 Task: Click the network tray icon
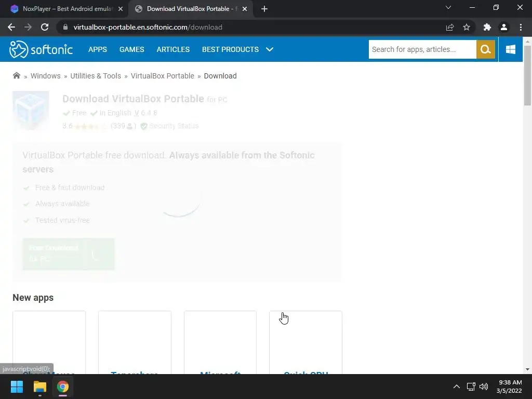point(471,387)
